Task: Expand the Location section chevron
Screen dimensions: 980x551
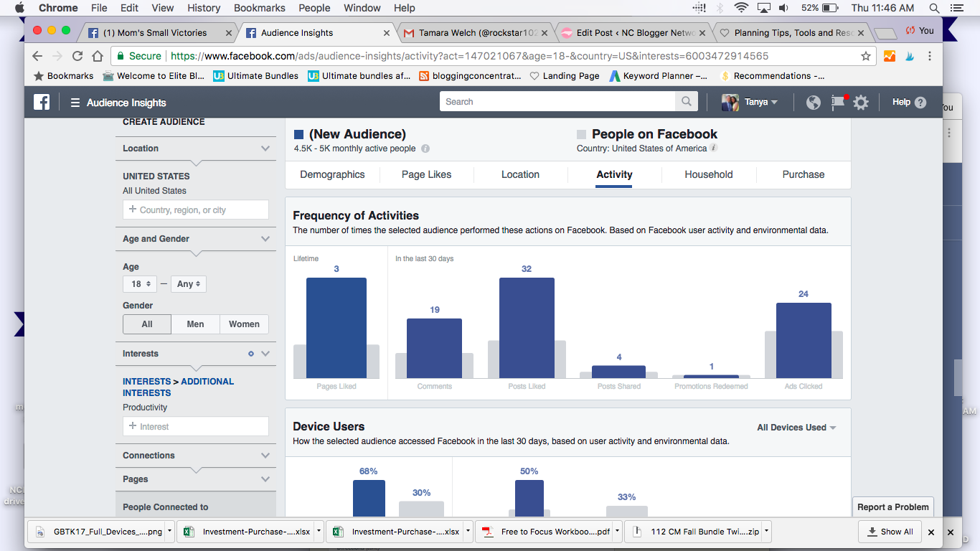Action: (265, 149)
